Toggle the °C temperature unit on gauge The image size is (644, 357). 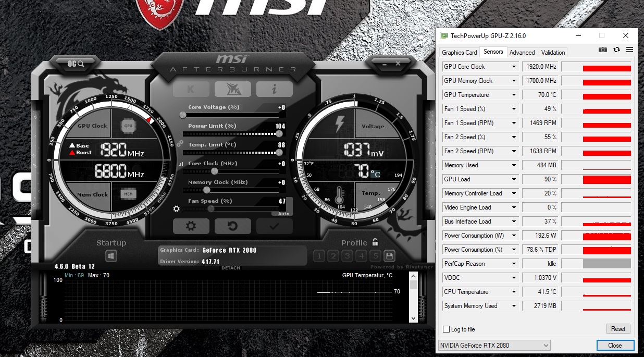coord(375,175)
